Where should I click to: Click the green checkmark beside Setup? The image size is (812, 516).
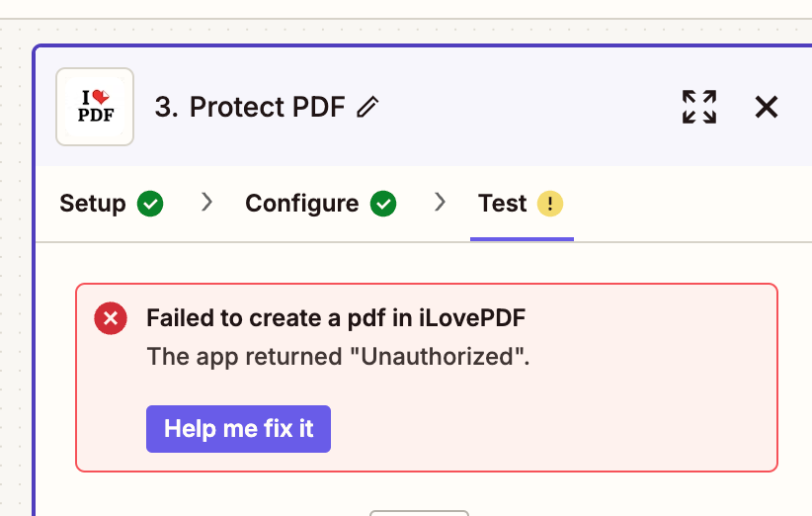click(x=150, y=203)
